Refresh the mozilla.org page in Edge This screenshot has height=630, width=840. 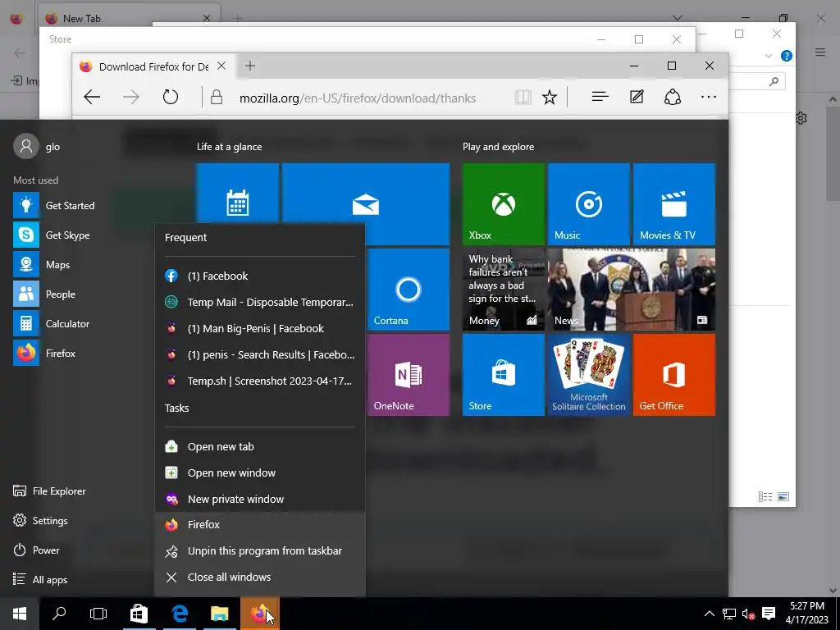tap(171, 97)
